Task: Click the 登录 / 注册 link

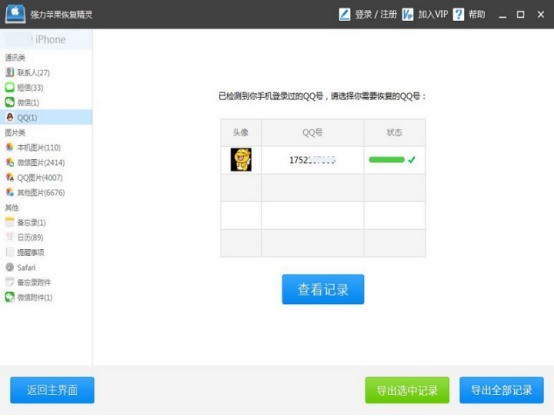Action: tap(376, 14)
